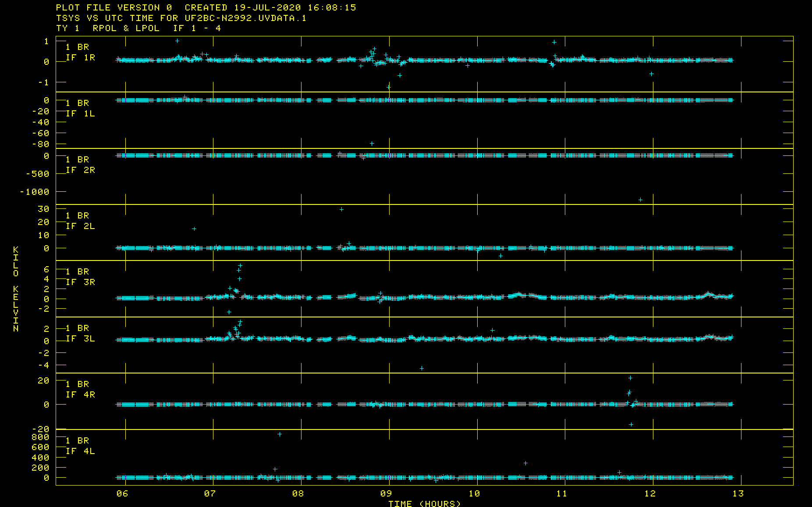Click the IF 1L panel label

pos(80,113)
